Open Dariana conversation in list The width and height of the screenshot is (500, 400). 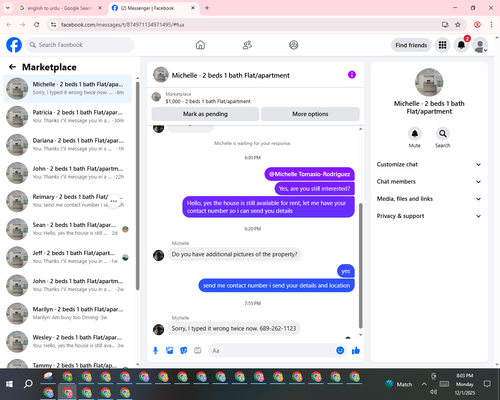pyautogui.click(x=67, y=145)
